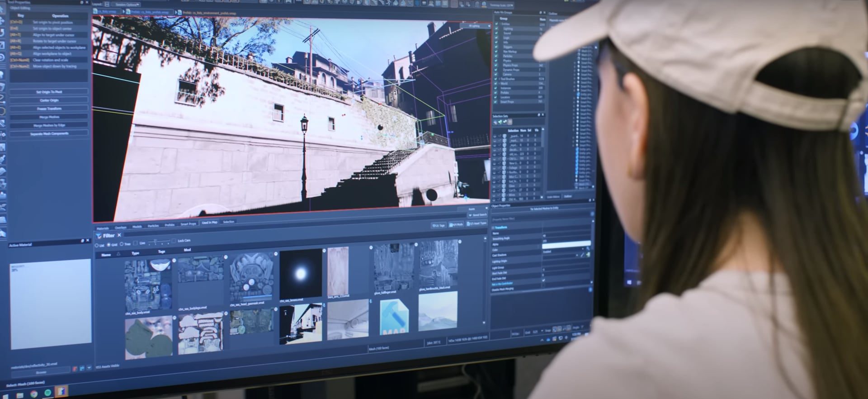Select the Entity tool icon in left toolbar

coord(2,74)
